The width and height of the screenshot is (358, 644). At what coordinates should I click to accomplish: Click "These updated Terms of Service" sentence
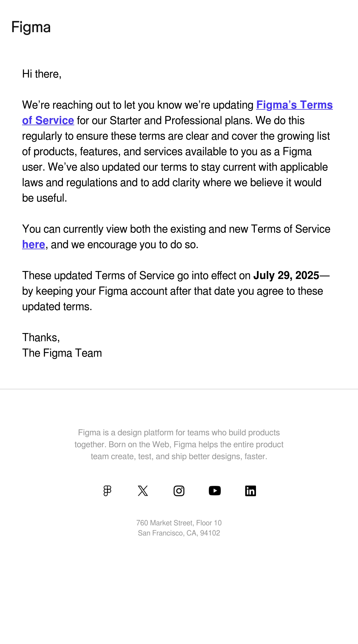(176, 291)
